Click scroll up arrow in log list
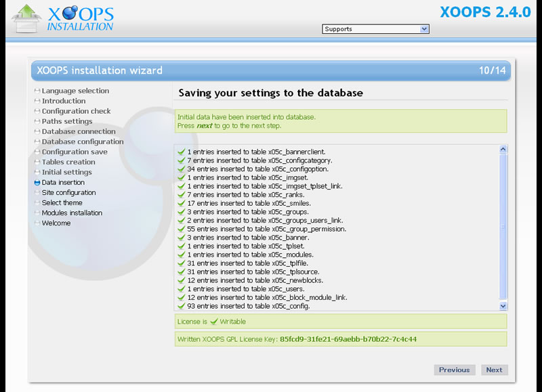 click(503, 149)
